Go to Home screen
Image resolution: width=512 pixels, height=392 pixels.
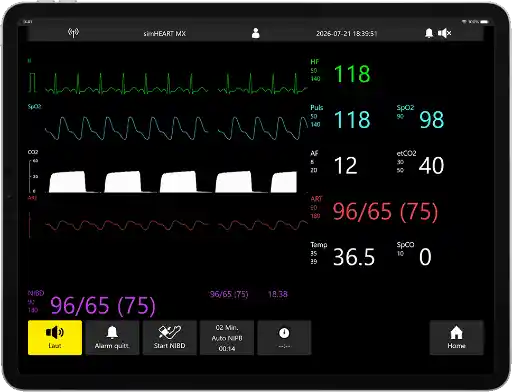(456, 338)
